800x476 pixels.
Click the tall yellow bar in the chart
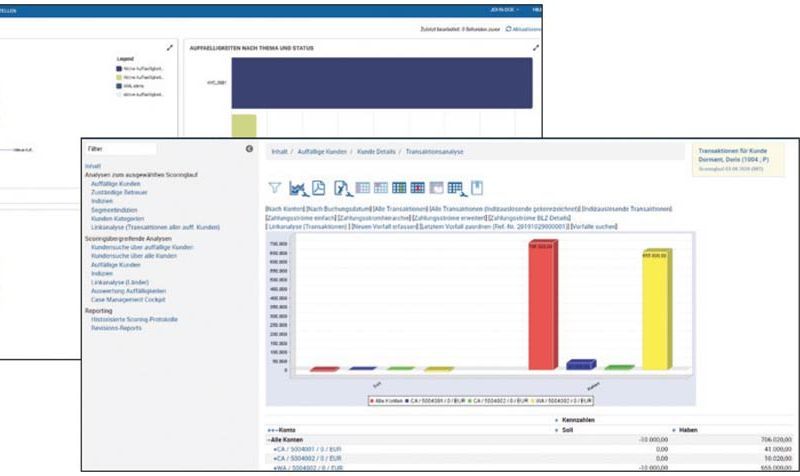[657, 309]
